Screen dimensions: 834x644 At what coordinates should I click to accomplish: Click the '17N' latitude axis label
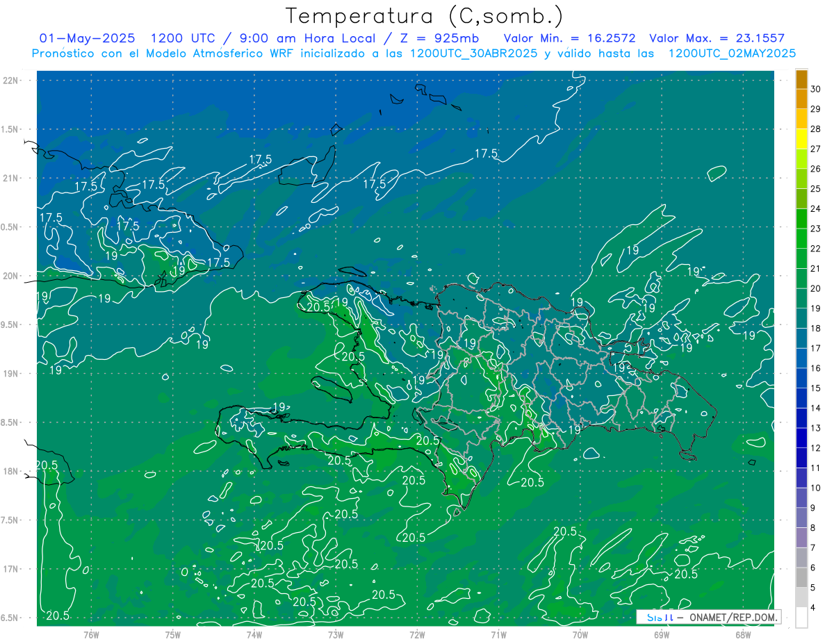(x=11, y=569)
